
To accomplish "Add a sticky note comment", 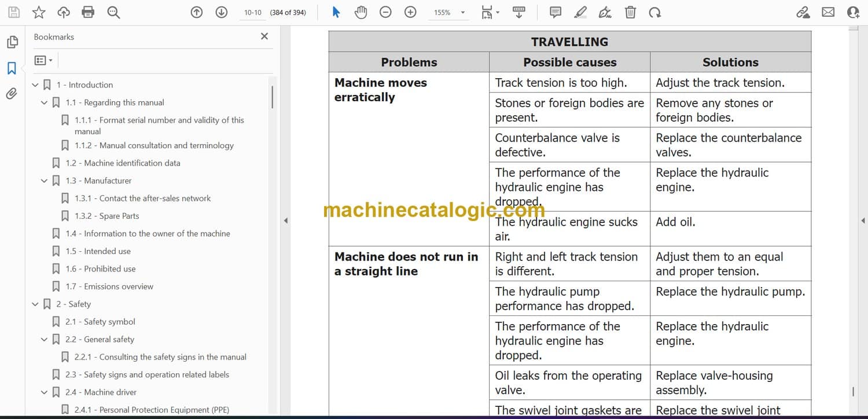I will coord(555,12).
